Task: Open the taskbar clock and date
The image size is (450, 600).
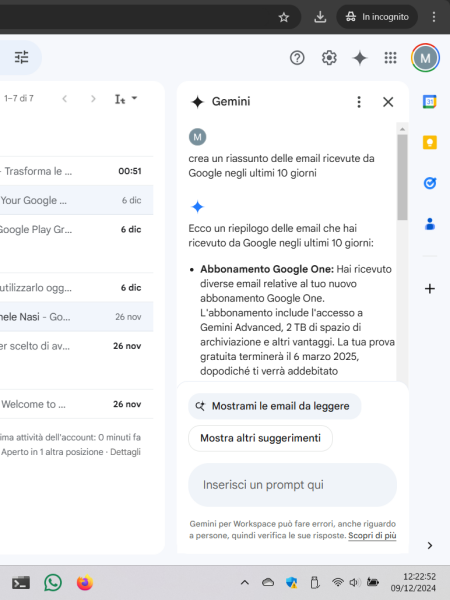Action: pos(413,582)
